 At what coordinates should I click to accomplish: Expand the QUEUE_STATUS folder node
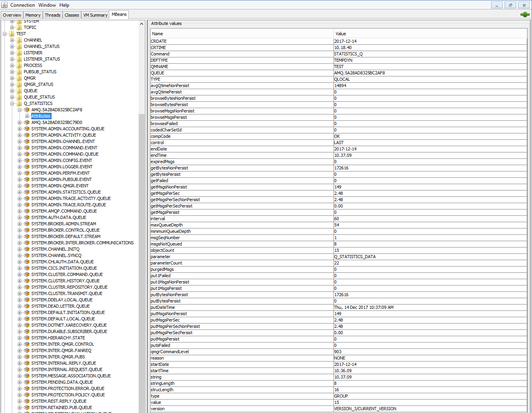tap(12, 97)
